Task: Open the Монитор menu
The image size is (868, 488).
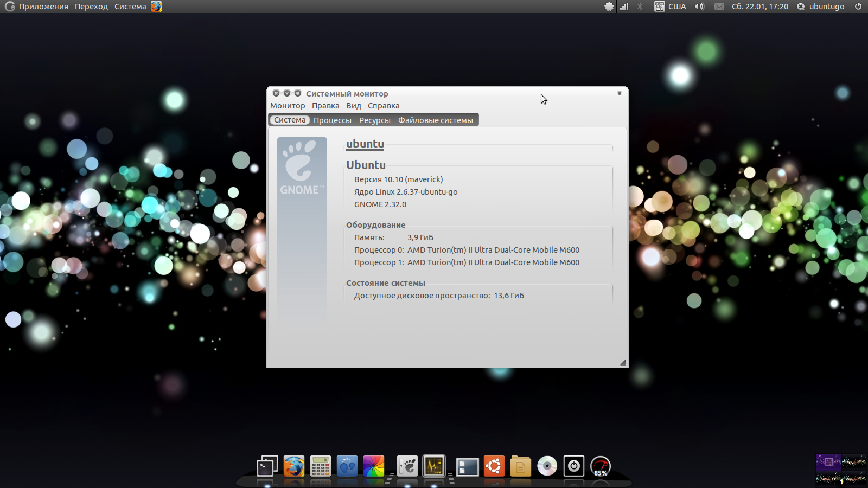Action: 288,106
